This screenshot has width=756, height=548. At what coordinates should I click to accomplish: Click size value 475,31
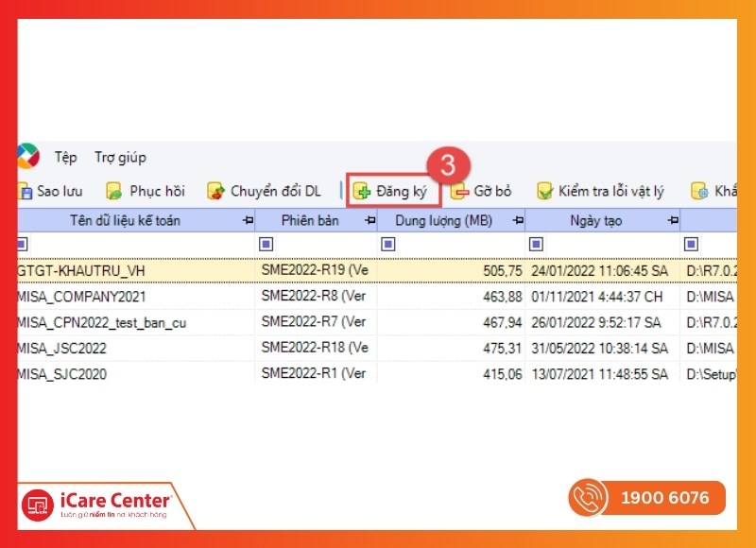503,349
